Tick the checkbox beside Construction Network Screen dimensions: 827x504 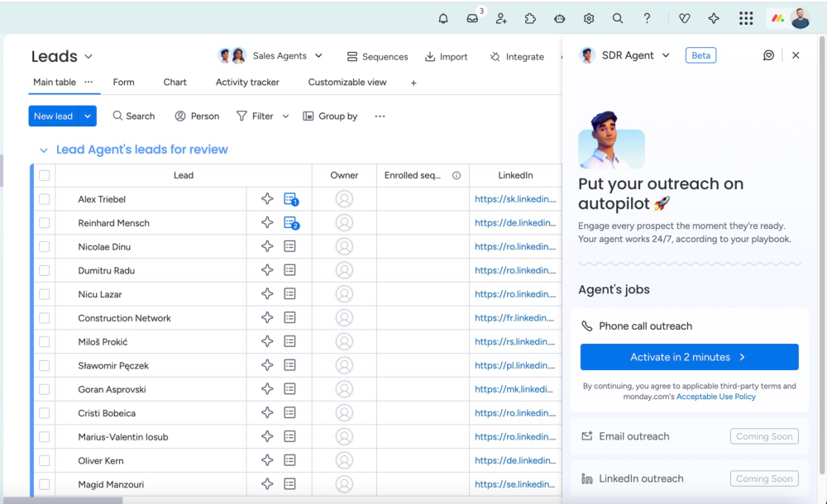tap(45, 318)
